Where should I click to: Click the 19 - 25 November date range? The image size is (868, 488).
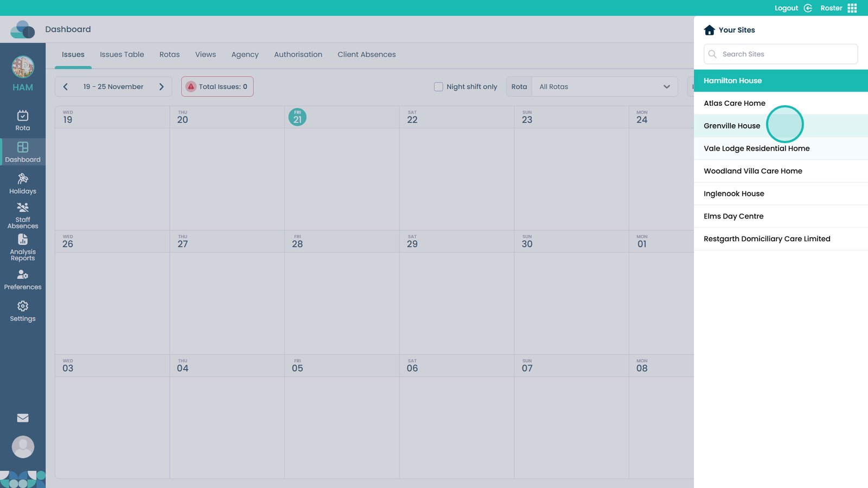click(113, 87)
